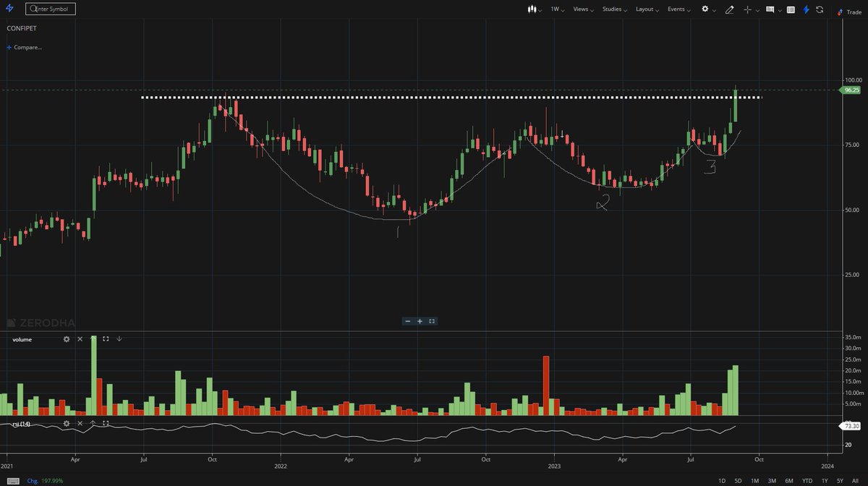Select the crosshair cursor tool
Image resolution: width=868 pixels, height=486 pixels.
tap(746, 10)
